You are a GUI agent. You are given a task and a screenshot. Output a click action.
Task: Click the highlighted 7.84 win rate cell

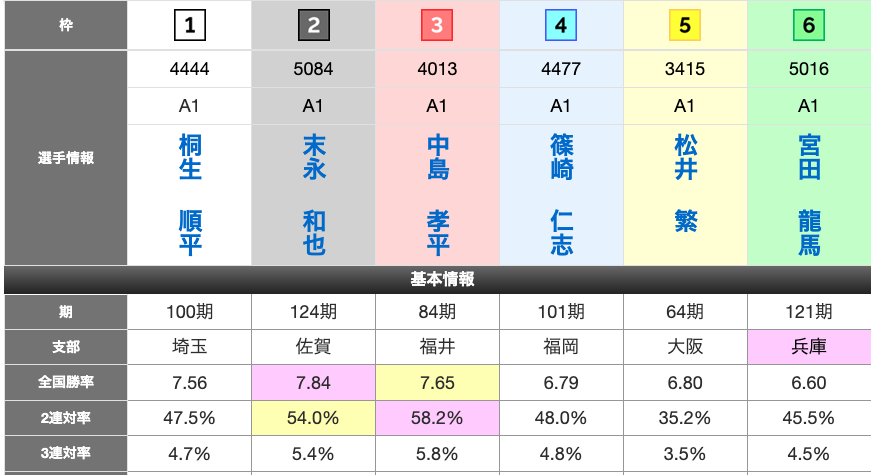pyautogui.click(x=314, y=382)
